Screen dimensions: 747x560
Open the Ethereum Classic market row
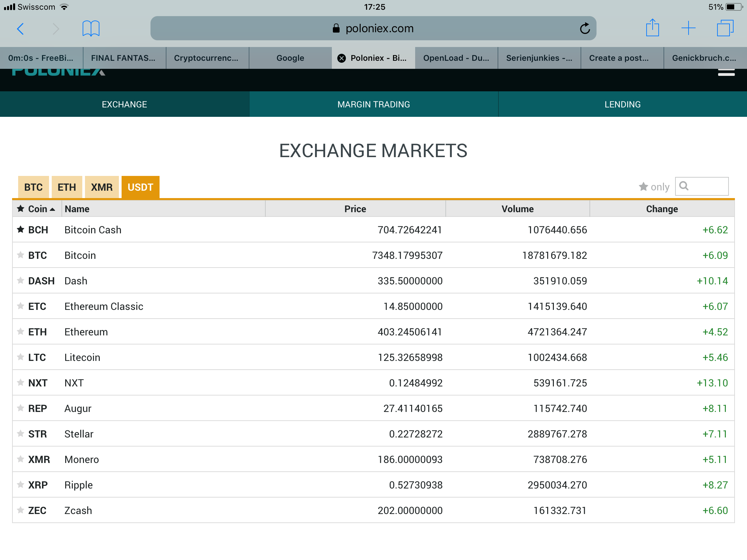pyautogui.click(x=373, y=306)
